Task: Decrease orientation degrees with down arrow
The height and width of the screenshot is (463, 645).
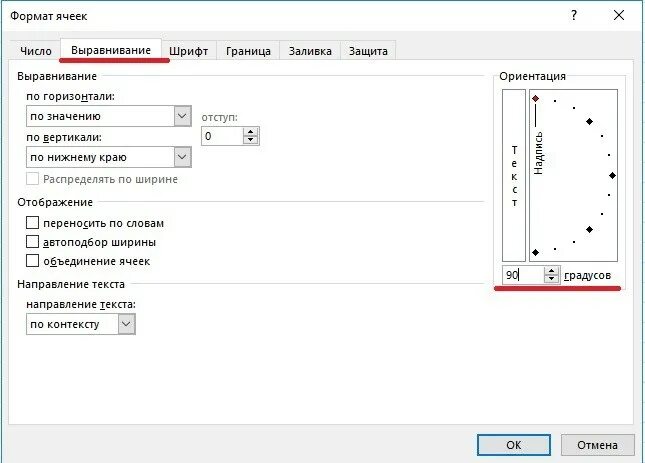Action: point(551,279)
